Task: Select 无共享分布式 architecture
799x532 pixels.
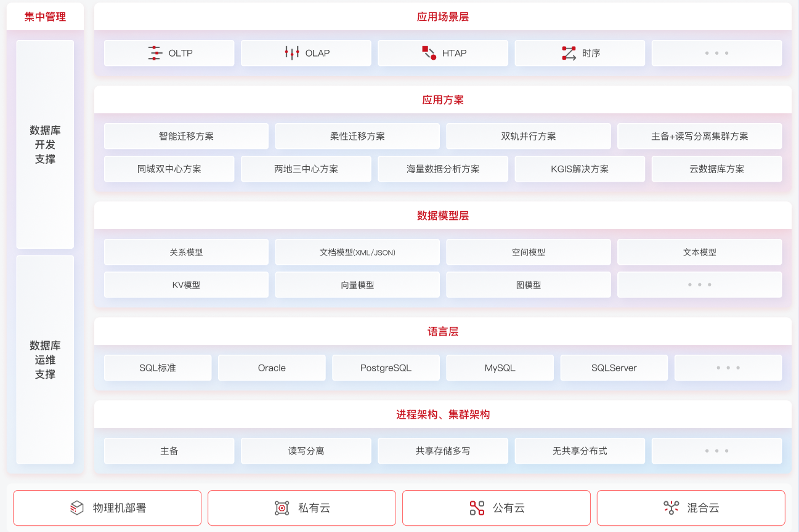Action: [x=580, y=451]
